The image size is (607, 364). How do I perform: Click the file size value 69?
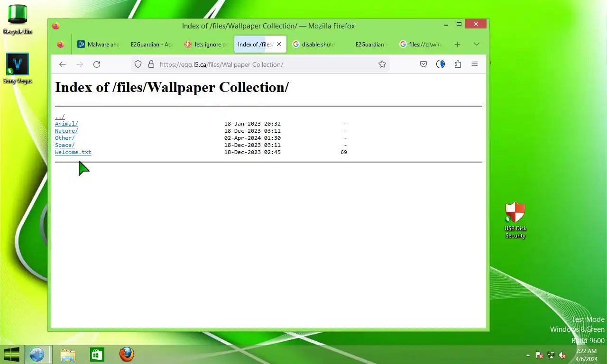344,152
